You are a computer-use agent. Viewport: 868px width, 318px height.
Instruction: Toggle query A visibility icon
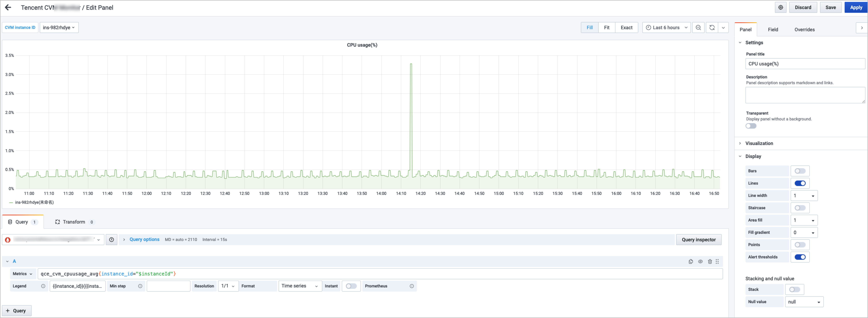[x=700, y=261]
